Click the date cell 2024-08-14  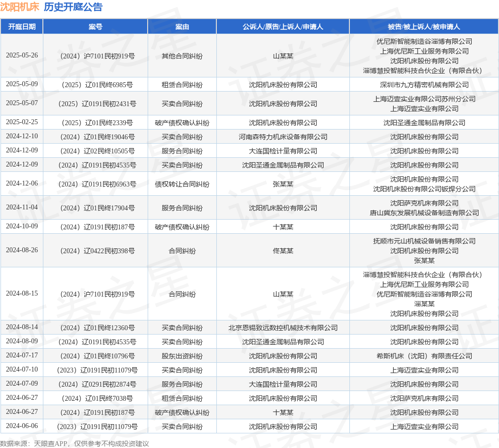[x=21, y=327]
